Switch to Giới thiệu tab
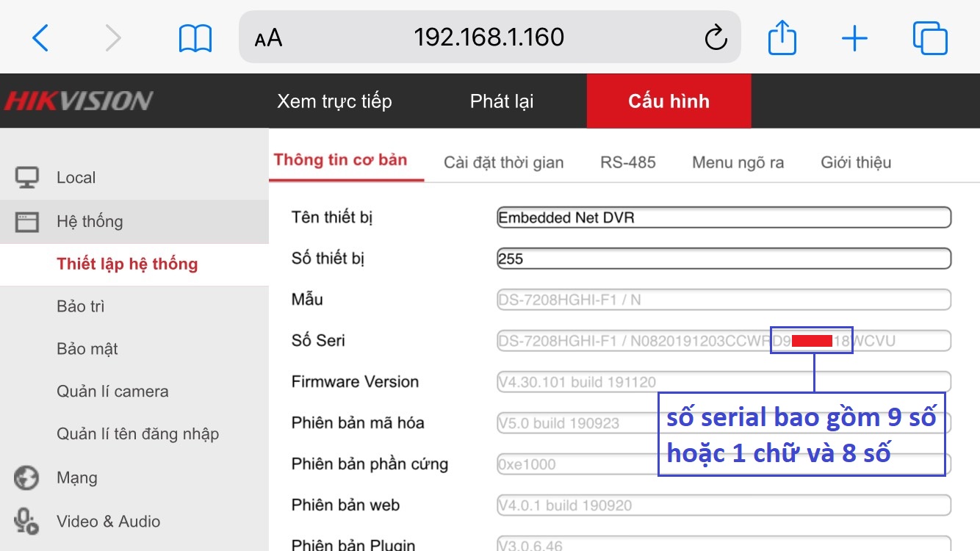 coord(856,162)
